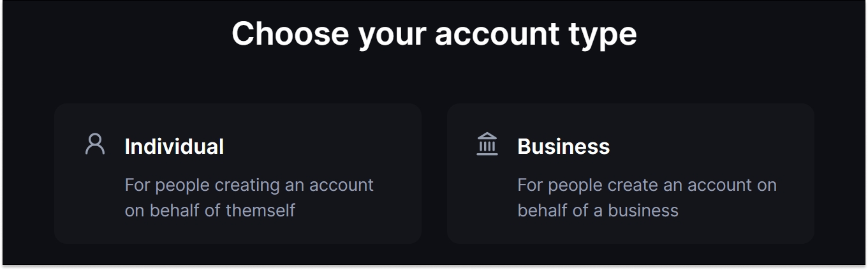Viewport: 868px width, 270px height.
Task: Click "For people creating an account" description line
Action: coord(249,185)
